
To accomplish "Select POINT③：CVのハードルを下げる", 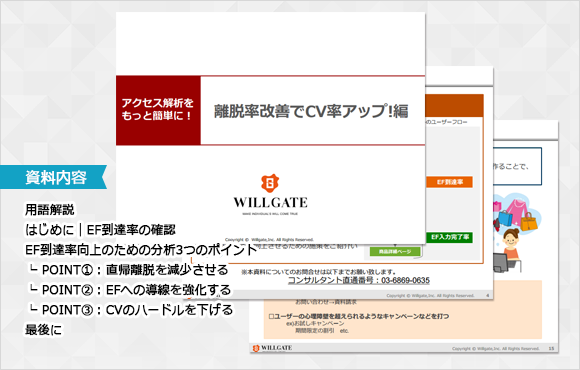I will point(132,310).
